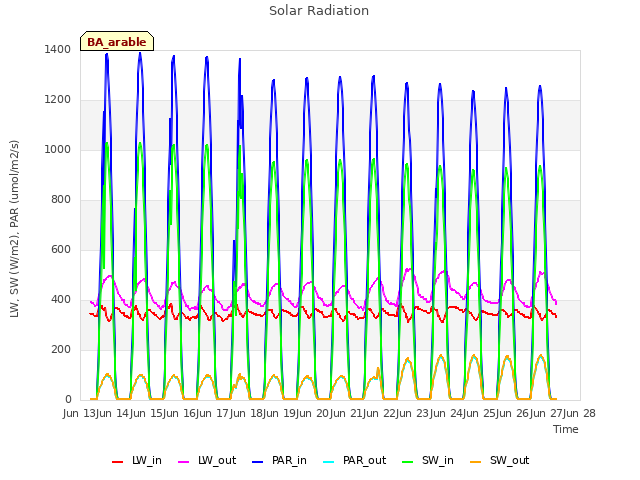Click the 1200 y-axis tick label
This screenshot has height=480, width=640.
(58, 100)
